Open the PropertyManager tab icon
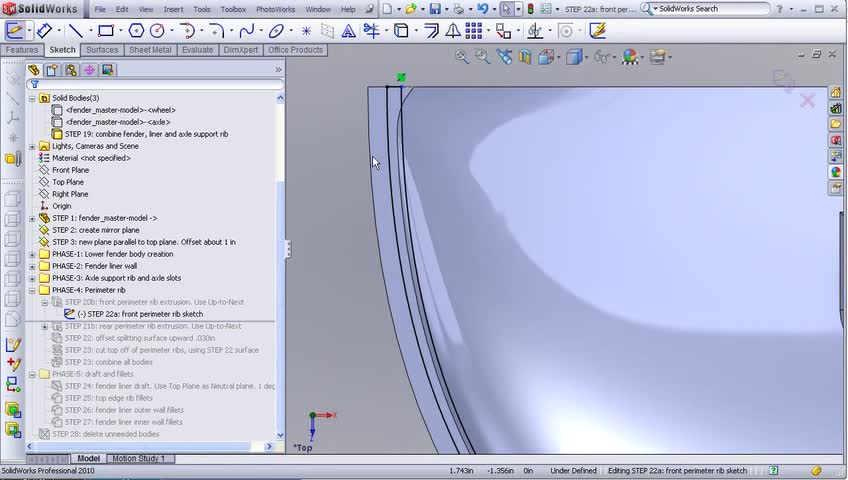 52,70
